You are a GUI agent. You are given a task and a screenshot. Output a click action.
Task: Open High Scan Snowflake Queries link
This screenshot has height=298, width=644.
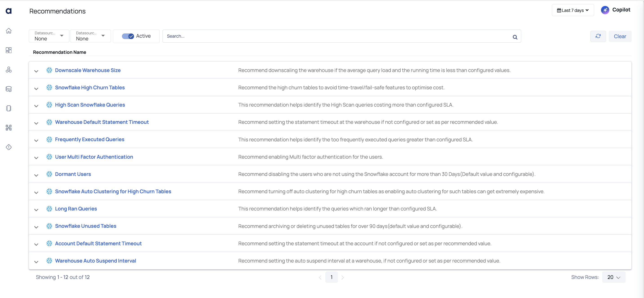point(90,105)
